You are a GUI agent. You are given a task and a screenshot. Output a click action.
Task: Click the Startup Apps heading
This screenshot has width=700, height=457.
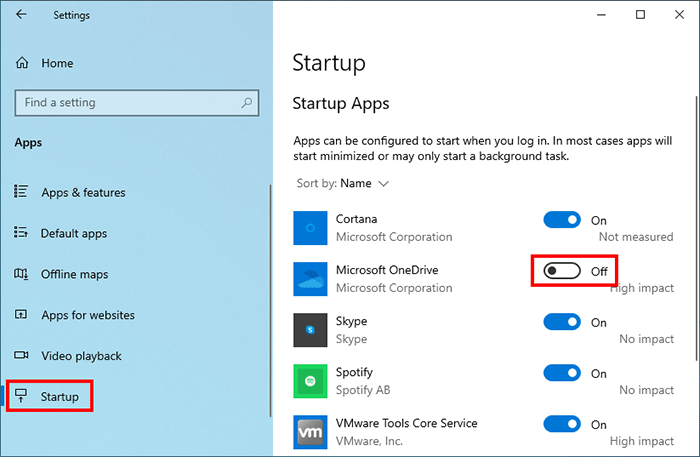point(341,104)
